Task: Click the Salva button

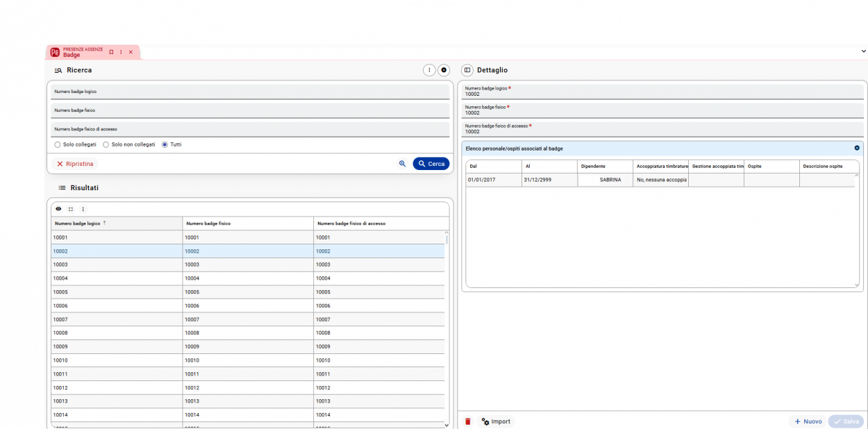Action: click(846, 421)
